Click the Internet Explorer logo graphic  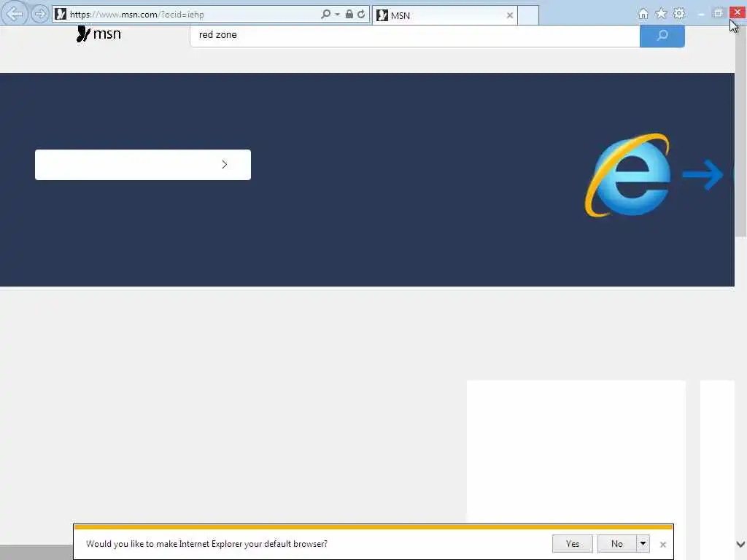(628, 175)
